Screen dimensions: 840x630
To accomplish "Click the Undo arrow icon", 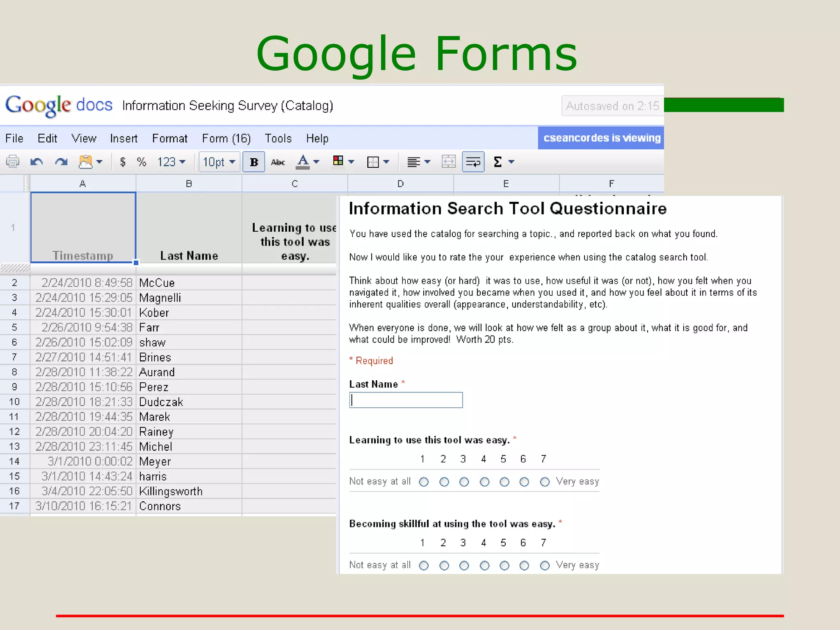I will 37,162.
